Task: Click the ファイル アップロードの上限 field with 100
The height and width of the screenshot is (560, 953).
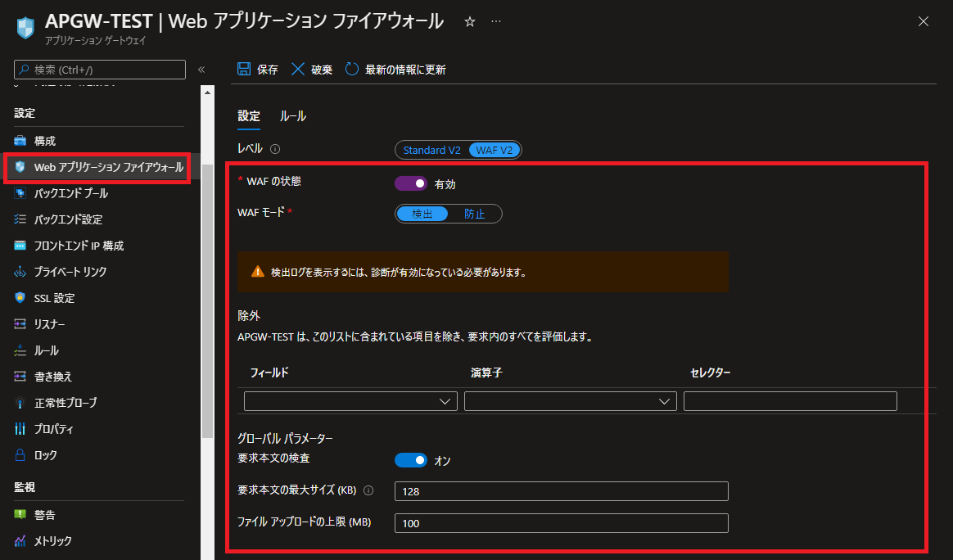Action: (x=561, y=523)
